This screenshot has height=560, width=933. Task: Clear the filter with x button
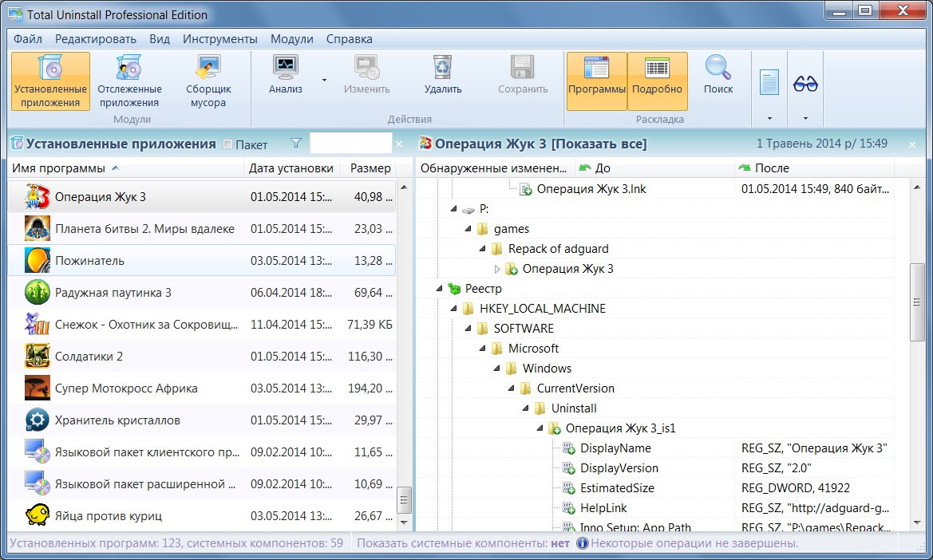click(x=399, y=144)
